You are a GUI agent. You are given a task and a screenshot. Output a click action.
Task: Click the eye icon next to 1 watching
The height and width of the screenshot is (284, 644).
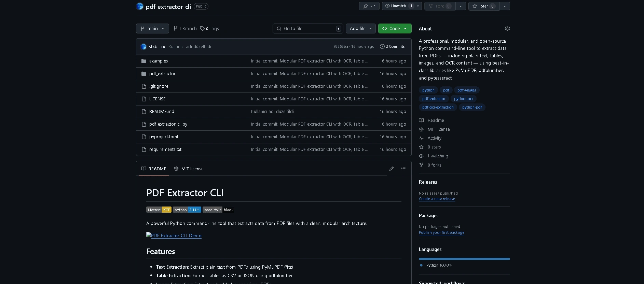point(421,156)
